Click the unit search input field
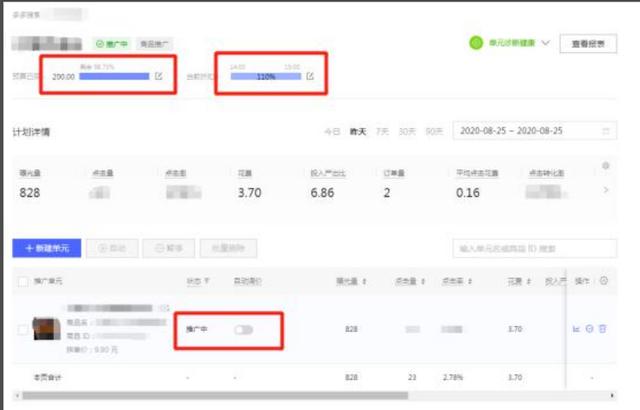This screenshot has width=640, height=410. tap(535, 248)
